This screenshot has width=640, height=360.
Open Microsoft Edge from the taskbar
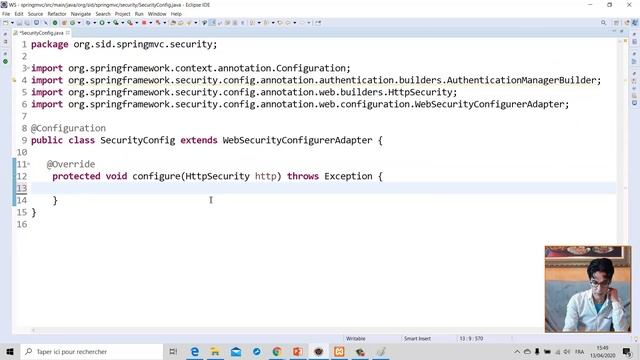(x=194, y=351)
